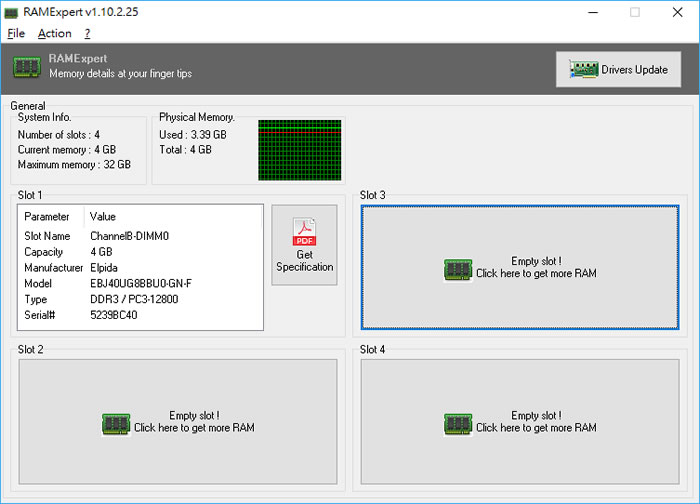This screenshot has width=700, height=504.
Task: Click the Get Specification button label
Action: click(x=304, y=261)
